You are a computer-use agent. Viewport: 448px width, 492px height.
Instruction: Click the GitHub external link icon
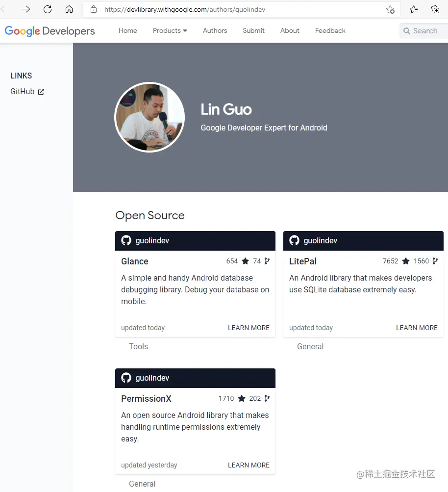pos(41,92)
